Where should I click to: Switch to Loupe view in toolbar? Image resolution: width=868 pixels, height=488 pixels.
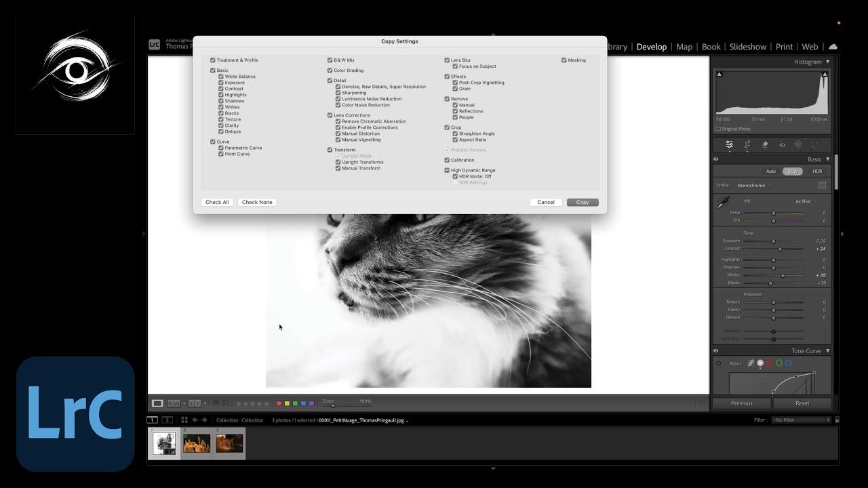click(157, 403)
